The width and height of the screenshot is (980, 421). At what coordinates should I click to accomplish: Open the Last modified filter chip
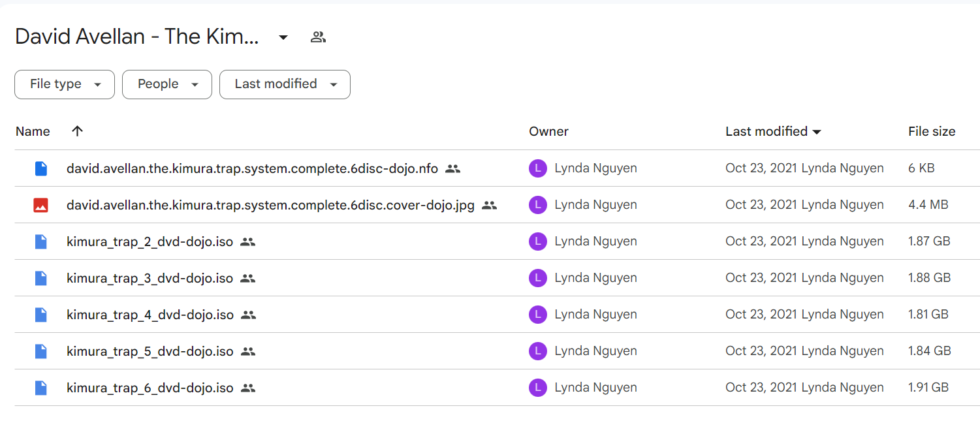coord(285,84)
